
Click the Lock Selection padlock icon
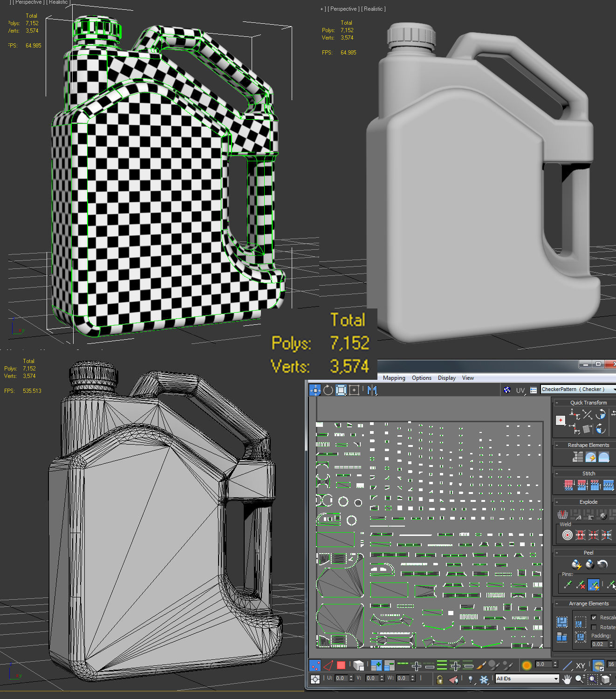(439, 679)
